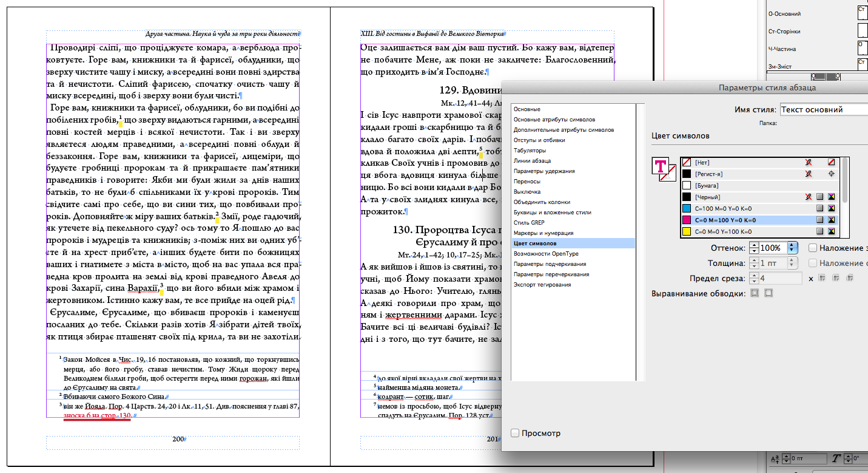Click the Имя стиля name field
This screenshot has width=868, height=473.
(x=824, y=109)
